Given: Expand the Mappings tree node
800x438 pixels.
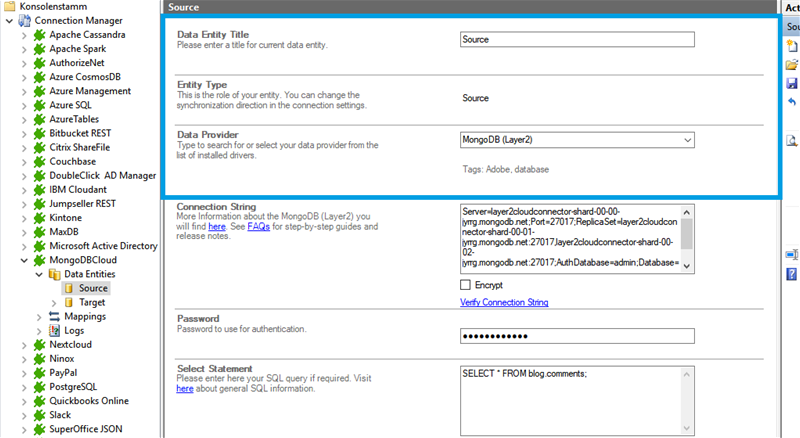Looking at the screenshot, I should (x=39, y=316).
